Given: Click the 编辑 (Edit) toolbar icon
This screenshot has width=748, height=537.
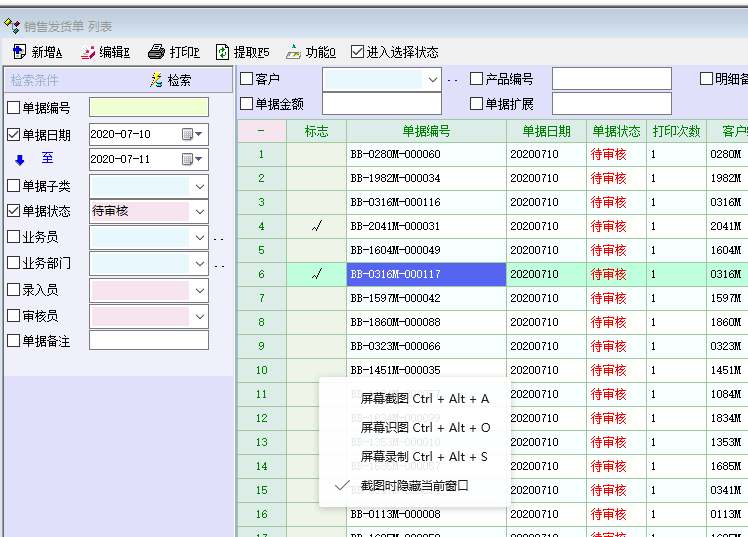Looking at the screenshot, I should click(x=89, y=52).
